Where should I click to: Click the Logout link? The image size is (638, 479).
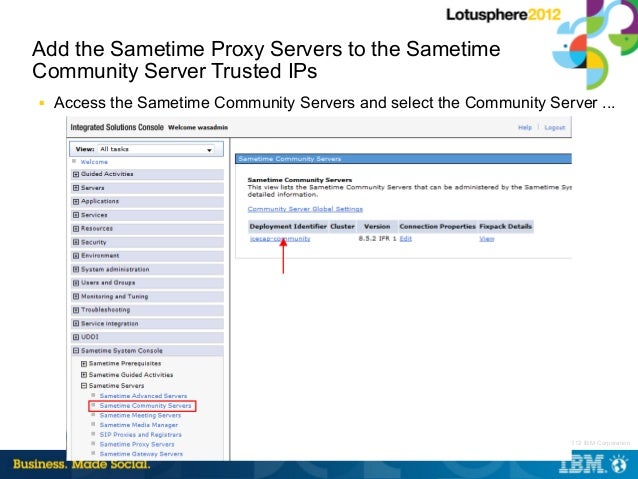555,127
